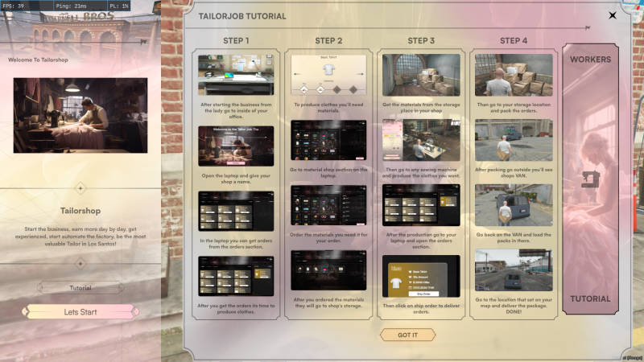Open the ship order thumbnail in Step 3
The width and height of the screenshot is (644, 362).
coord(421,276)
